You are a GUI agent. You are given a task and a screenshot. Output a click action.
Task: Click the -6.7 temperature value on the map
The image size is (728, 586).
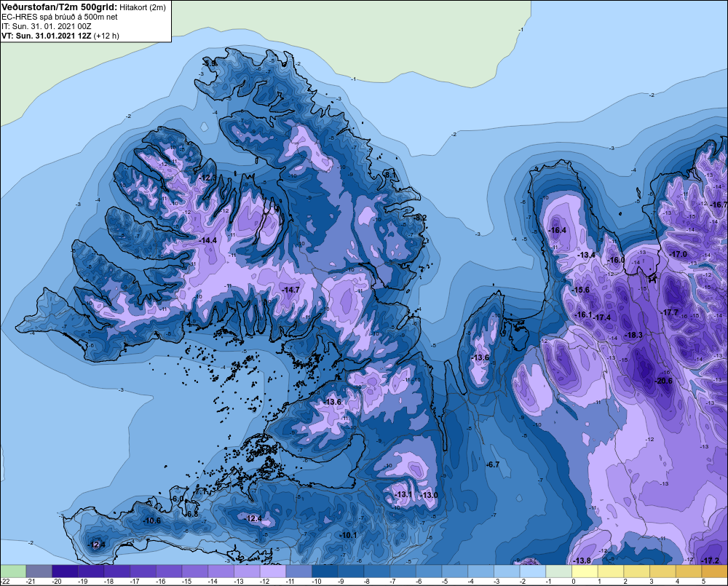click(x=492, y=465)
